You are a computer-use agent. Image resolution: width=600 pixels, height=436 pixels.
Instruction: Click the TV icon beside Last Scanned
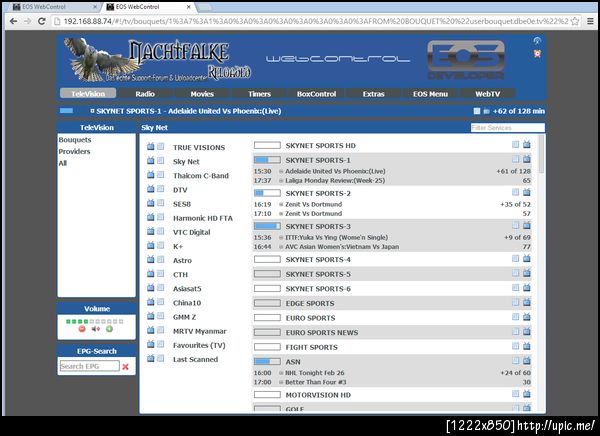tap(151, 359)
